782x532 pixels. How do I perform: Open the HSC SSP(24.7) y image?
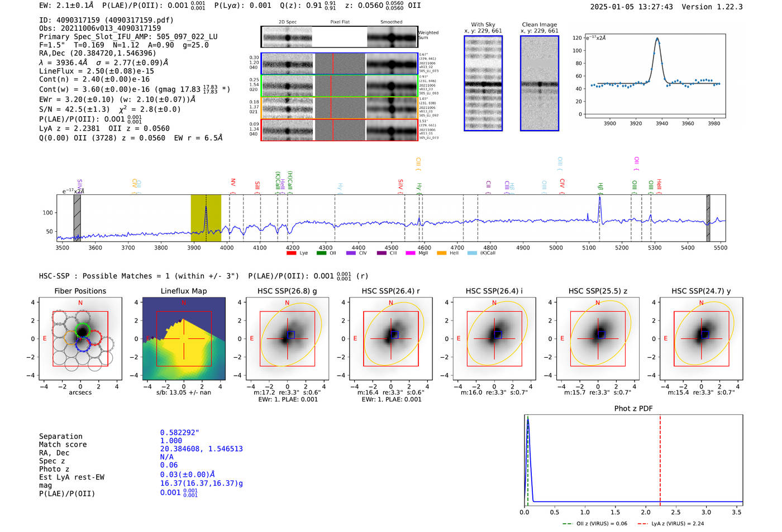point(702,339)
